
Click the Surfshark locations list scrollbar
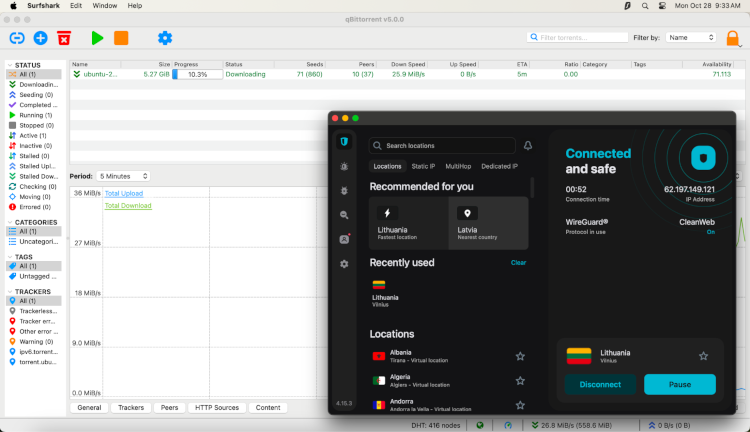[532, 188]
